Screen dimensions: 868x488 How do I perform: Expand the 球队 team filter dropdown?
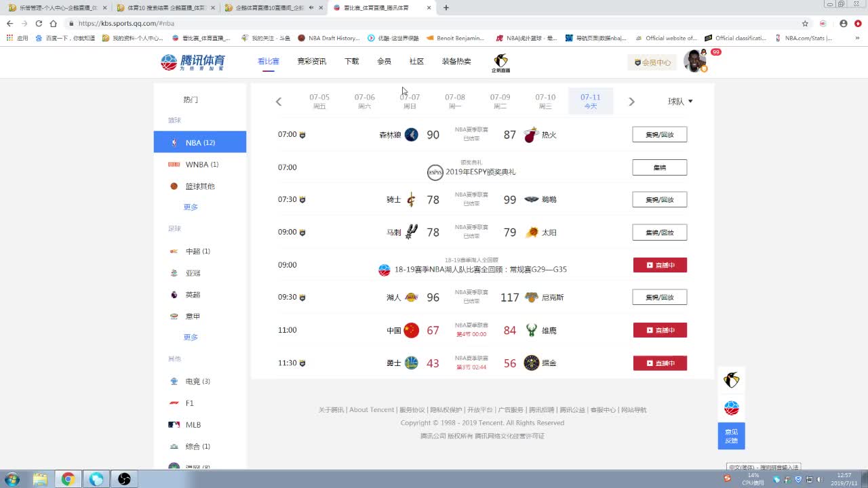(x=680, y=102)
